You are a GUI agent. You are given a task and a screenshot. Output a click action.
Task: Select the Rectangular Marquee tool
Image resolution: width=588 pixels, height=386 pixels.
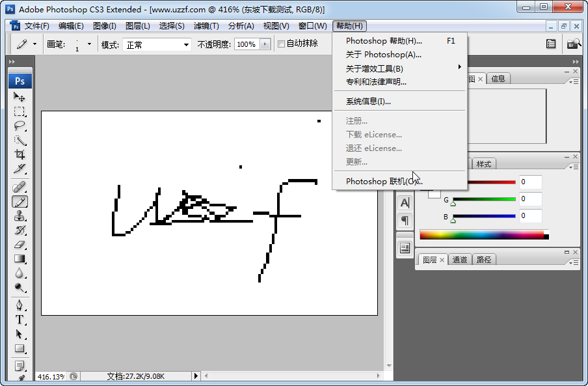click(20, 111)
